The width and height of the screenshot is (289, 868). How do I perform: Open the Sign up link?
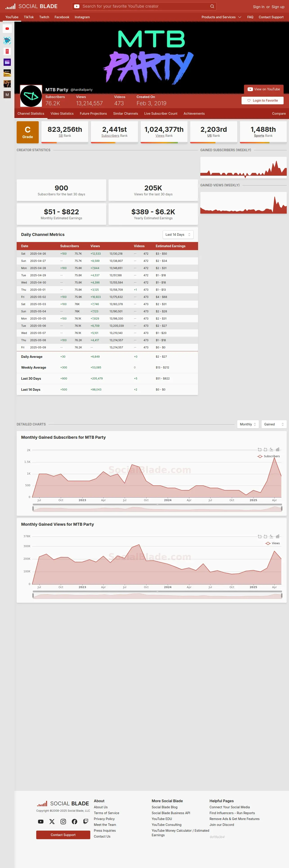tap(278, 7)
